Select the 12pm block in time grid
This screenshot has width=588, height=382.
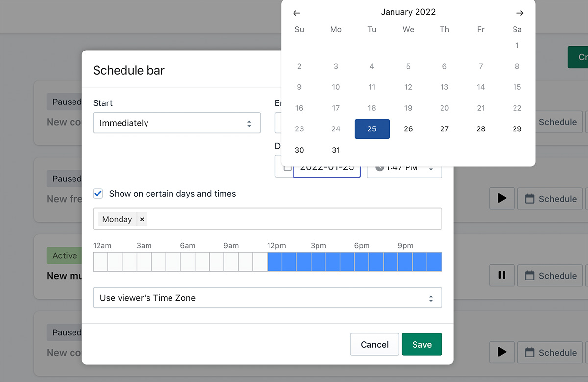274,261
